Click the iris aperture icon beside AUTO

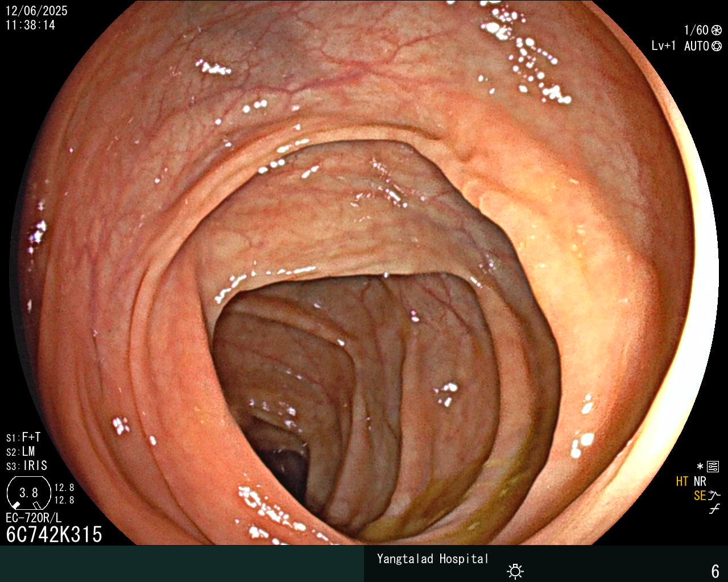[717, 46]
